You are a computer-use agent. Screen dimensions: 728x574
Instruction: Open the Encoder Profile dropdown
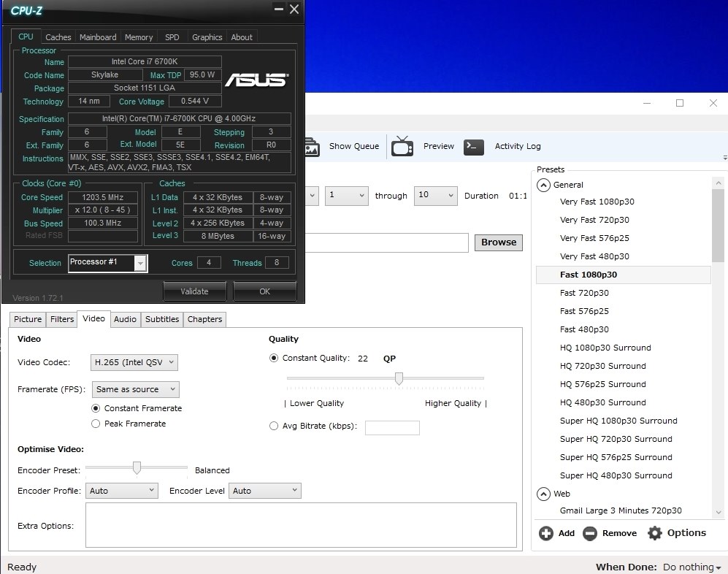coord(122,491)
